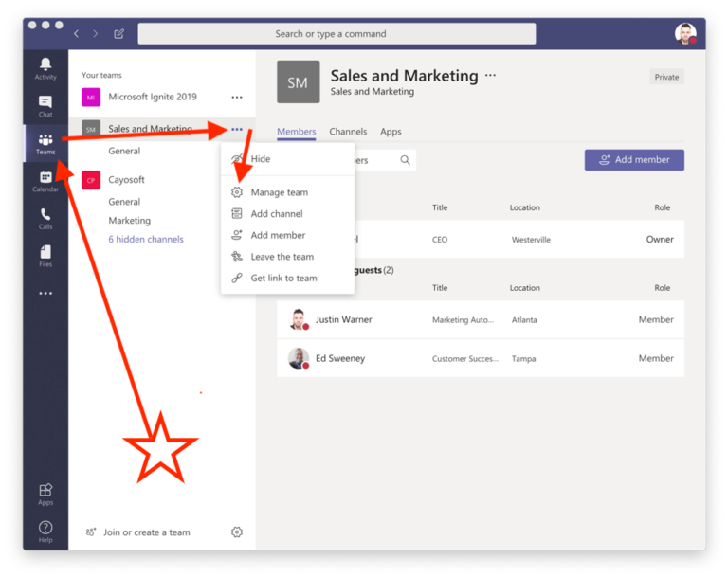Open the Marketing channel under Cayosoft
The height and width of the screenshot is (577, 728).
pyautogui.click(x=129, y=220)
